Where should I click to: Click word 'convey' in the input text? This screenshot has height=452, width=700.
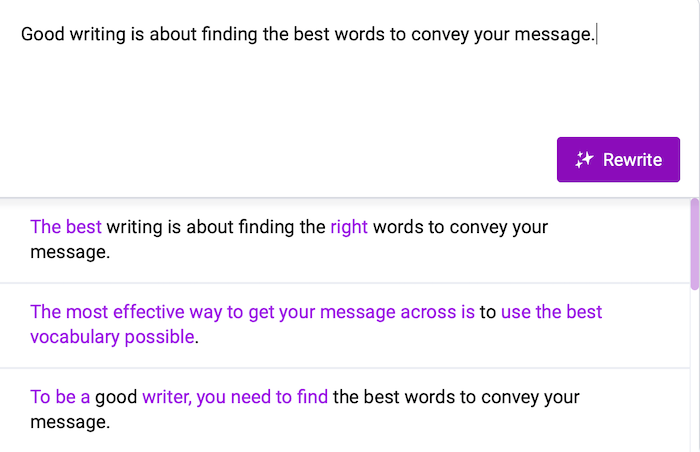coord(440,35)
